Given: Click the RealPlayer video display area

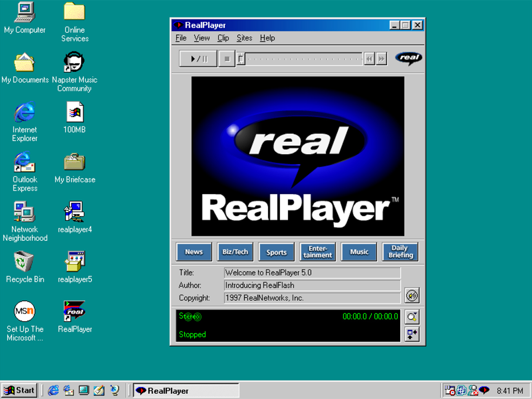Looking at the screenshot, I should pos(297,156).
